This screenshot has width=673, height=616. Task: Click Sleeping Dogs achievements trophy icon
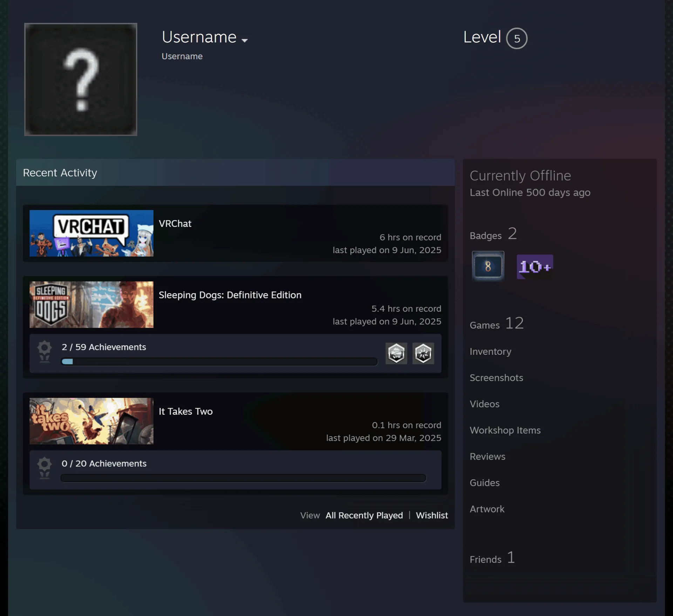[45, 352]
